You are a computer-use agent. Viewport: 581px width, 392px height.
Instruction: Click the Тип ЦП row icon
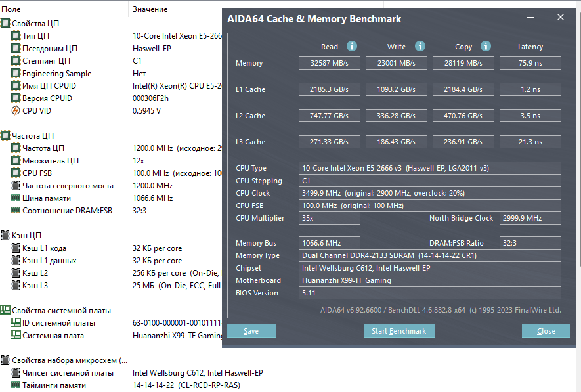(16, 36)
